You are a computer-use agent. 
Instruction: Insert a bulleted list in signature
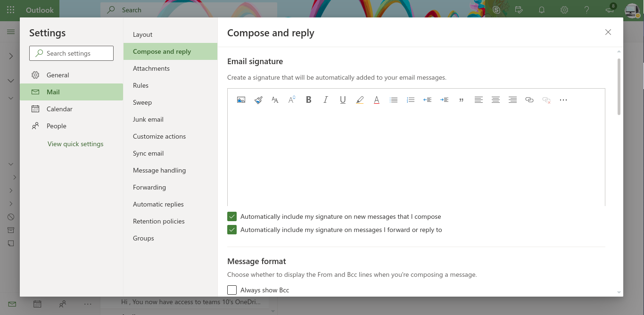pos(394,100)
